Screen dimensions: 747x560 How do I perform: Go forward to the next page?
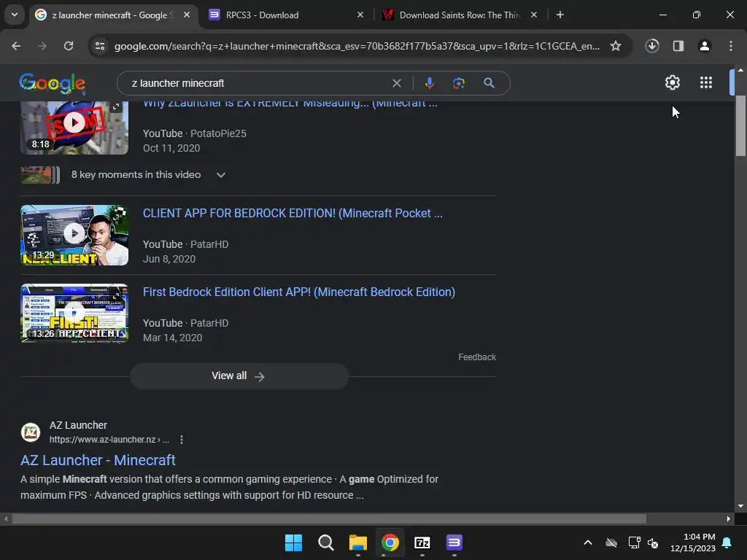(42, 46)
